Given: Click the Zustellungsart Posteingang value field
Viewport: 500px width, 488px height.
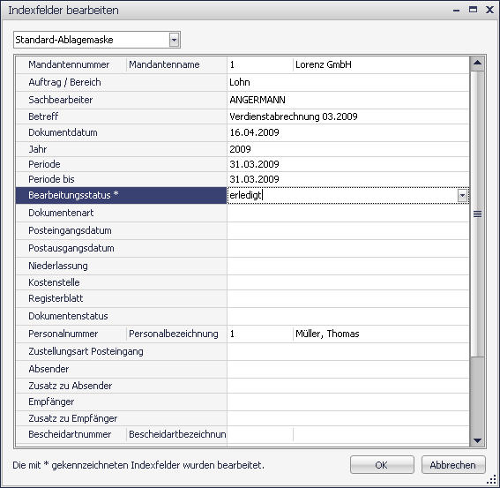Looking at the screenshot, I should [348, 351].
